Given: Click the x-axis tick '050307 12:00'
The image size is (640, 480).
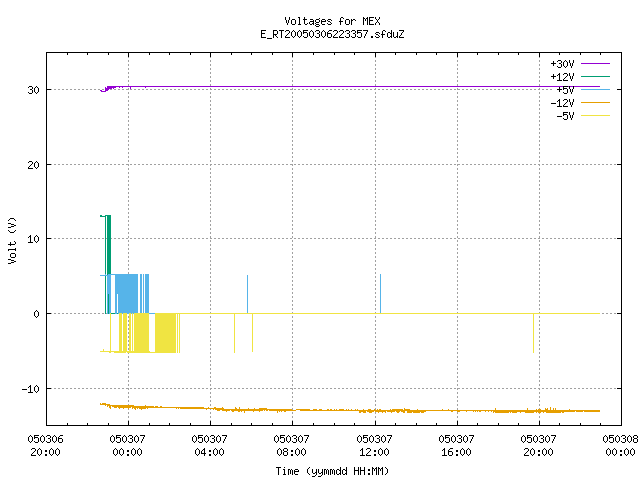Looking at the screenshot, I should pos(374,446).
